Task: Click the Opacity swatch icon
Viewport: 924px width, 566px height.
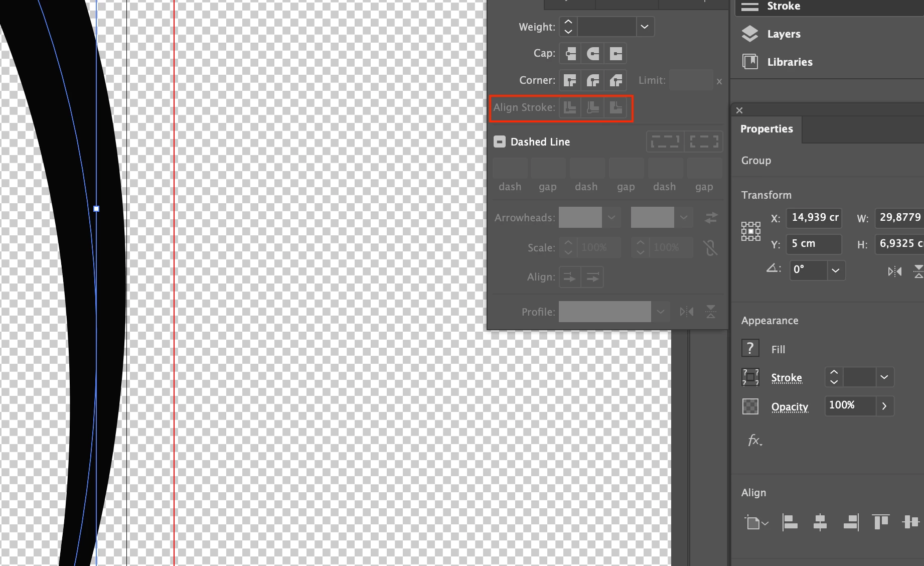Action: click(x=750, y=406)
